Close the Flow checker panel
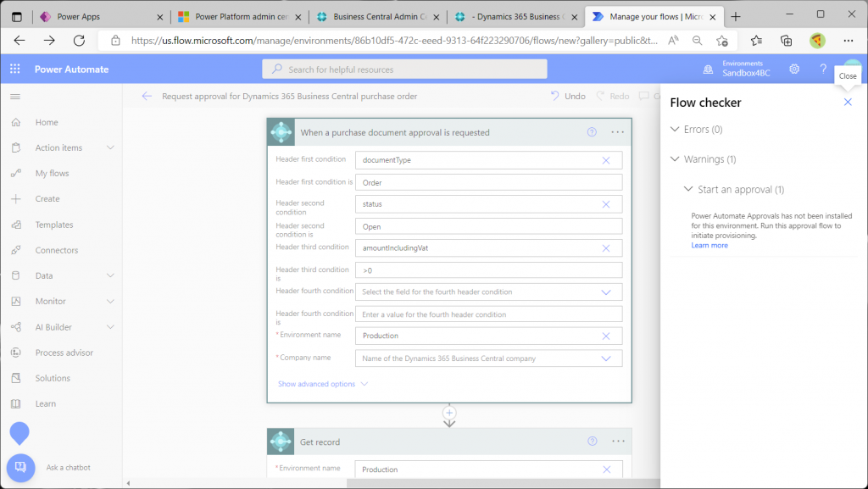 click(x=848, y=102)
